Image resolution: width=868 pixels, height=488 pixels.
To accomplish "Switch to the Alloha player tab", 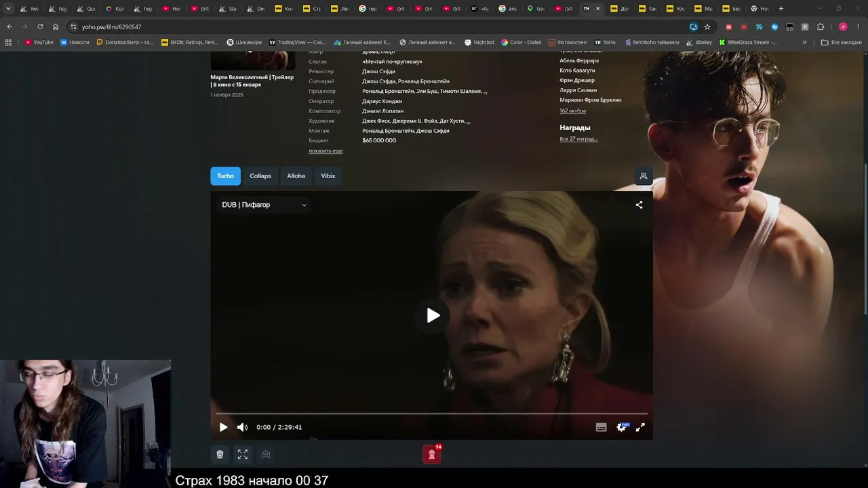I will click(296, 176).
